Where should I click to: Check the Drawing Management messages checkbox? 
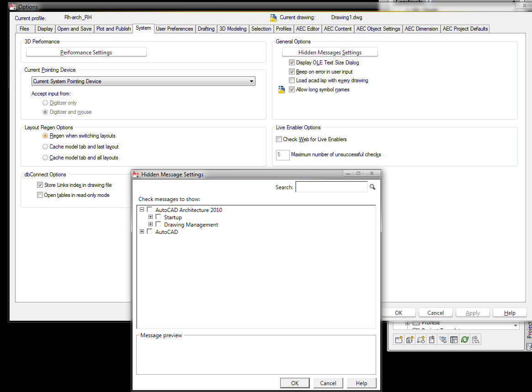point(158,224)
